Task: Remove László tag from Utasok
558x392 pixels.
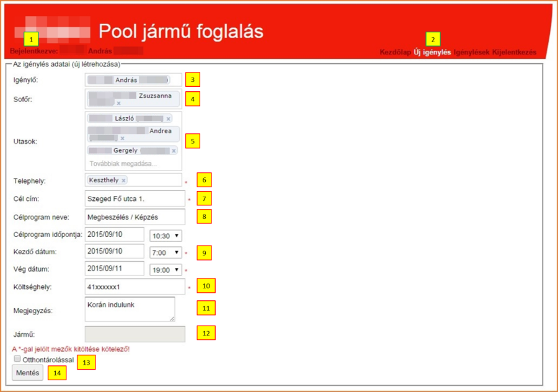Action: (168, 118)
